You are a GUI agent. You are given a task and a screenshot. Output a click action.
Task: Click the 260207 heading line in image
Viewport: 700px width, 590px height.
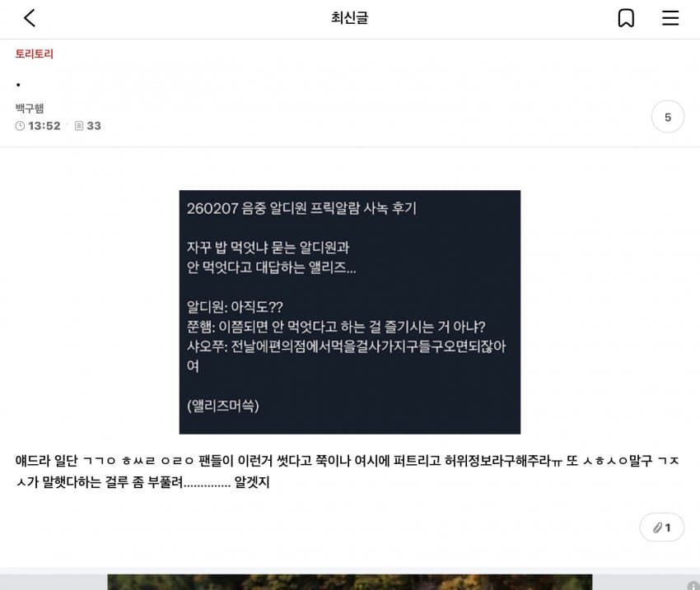click(x=301, y=208)
